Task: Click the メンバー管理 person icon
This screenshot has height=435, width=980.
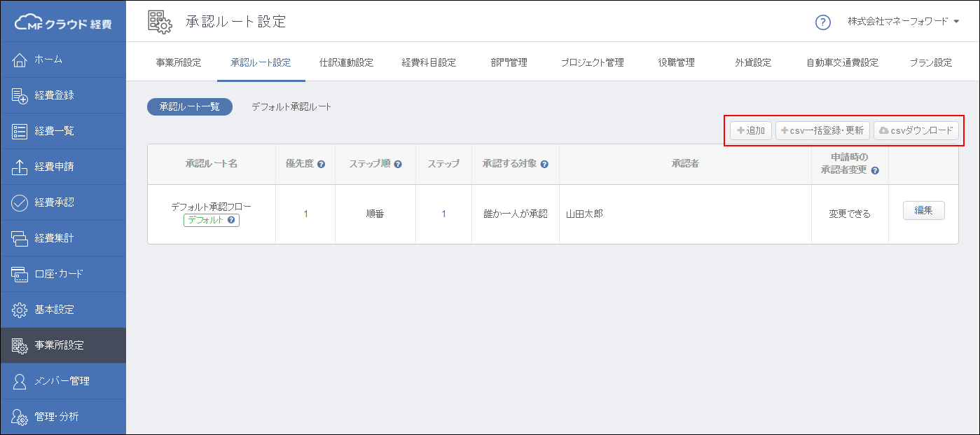Action: (20, 381)
